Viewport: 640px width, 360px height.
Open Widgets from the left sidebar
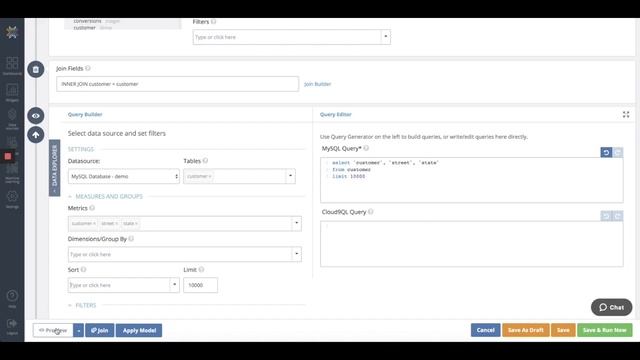[x=12, y=93]
